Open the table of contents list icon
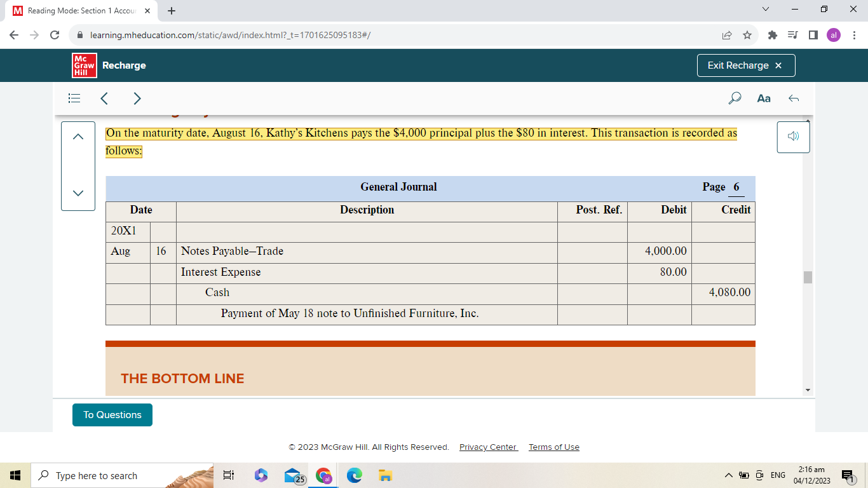Image resolution: width=868 pixels, height=488 pixels. (74, 98)
